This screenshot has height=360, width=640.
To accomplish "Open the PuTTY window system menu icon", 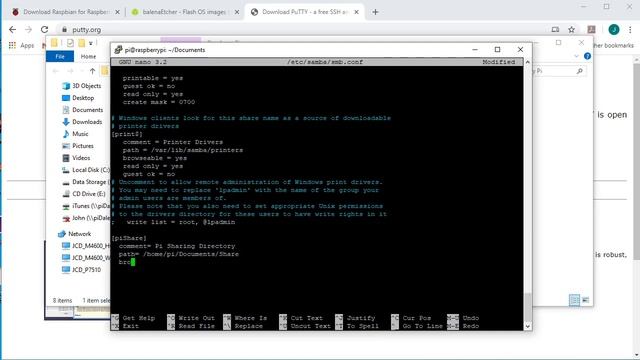I will [x=118, y=50].
